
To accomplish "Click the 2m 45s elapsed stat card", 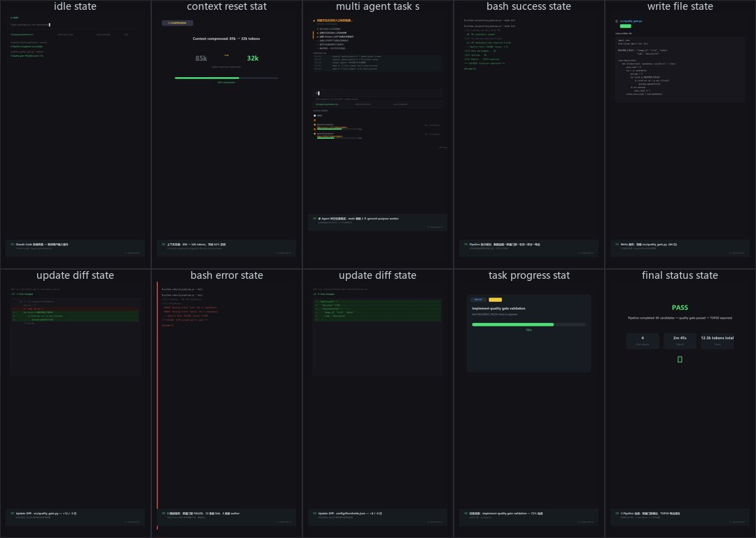I will pos(680,340).
